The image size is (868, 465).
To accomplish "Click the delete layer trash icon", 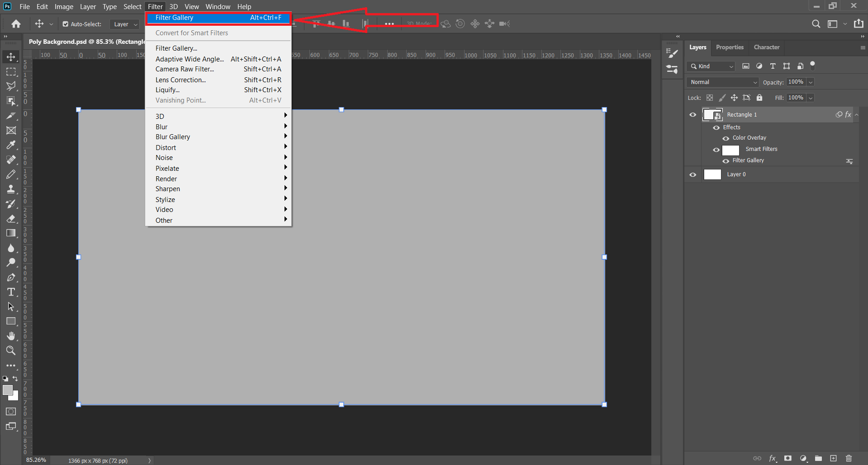I will click(x=849, y=458).
